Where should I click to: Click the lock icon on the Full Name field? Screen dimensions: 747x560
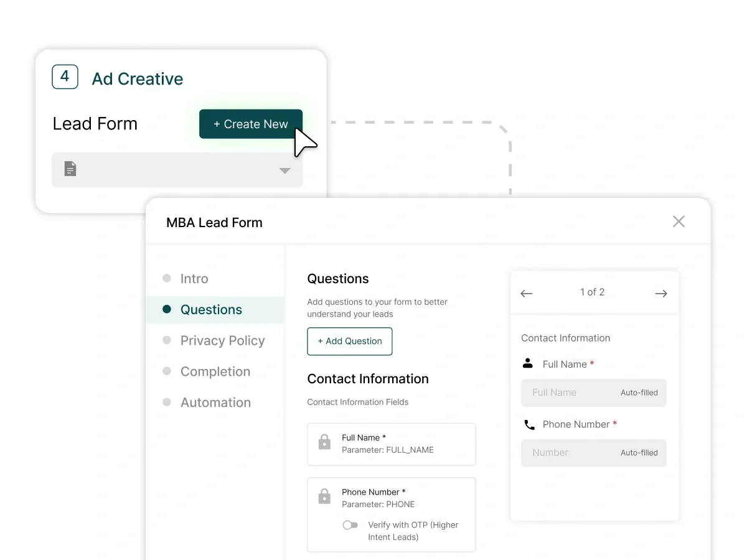(324, 442)
